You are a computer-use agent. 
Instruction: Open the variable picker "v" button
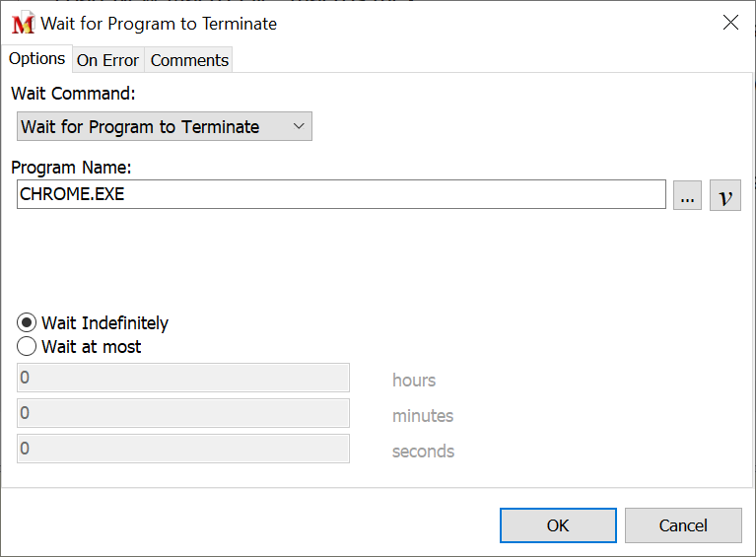coord(725,195)
